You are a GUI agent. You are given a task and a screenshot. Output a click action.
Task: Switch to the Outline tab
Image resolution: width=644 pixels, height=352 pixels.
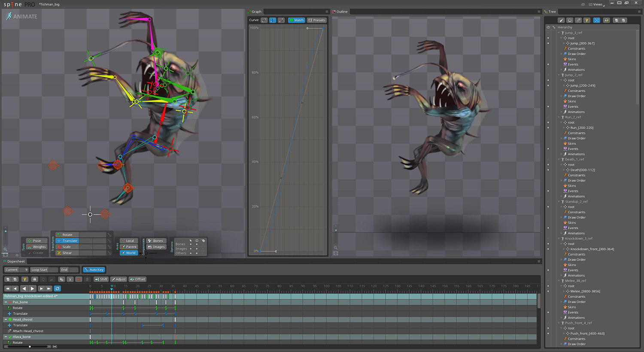[x=340, y=12]
